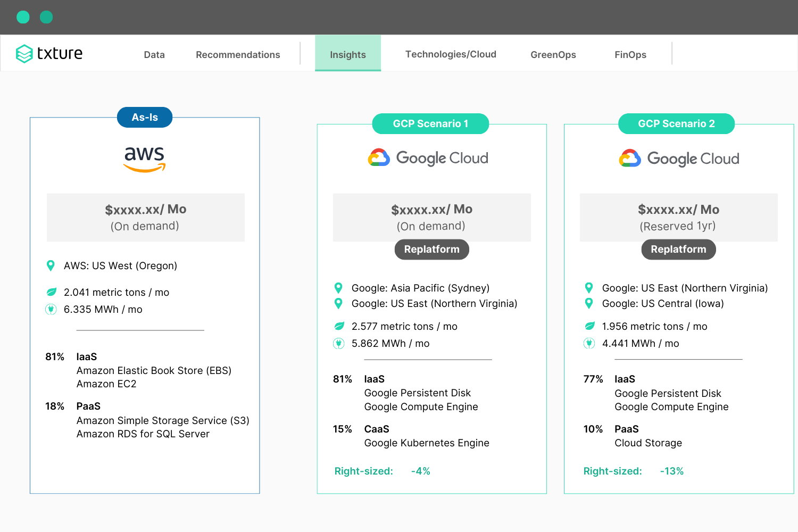
Task: Click the power plug icon beside 5.862 MWh
Action: tap(339, 343)
